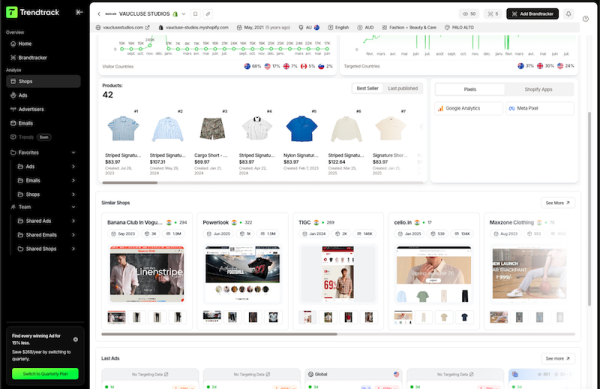Click the products horizontal scrollbar
Image resolution: width=600 pixels, height=389 pixels.
[130, 183]
